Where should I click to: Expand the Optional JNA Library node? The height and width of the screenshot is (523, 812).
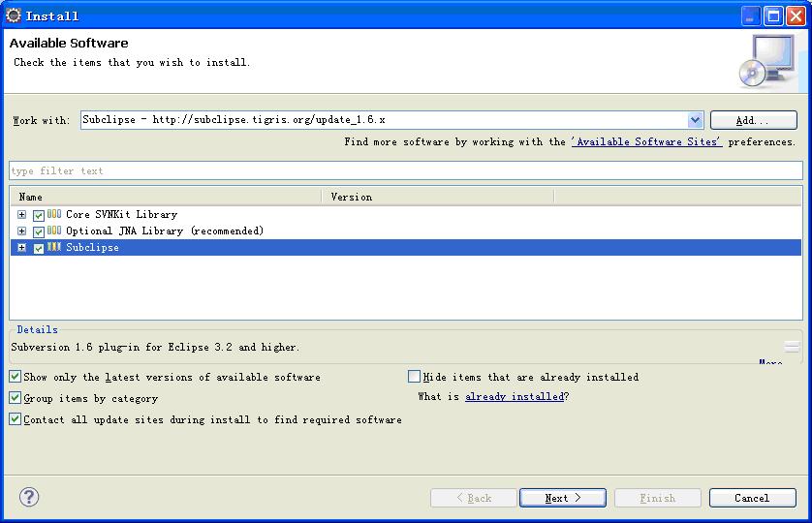coord(21,231)
